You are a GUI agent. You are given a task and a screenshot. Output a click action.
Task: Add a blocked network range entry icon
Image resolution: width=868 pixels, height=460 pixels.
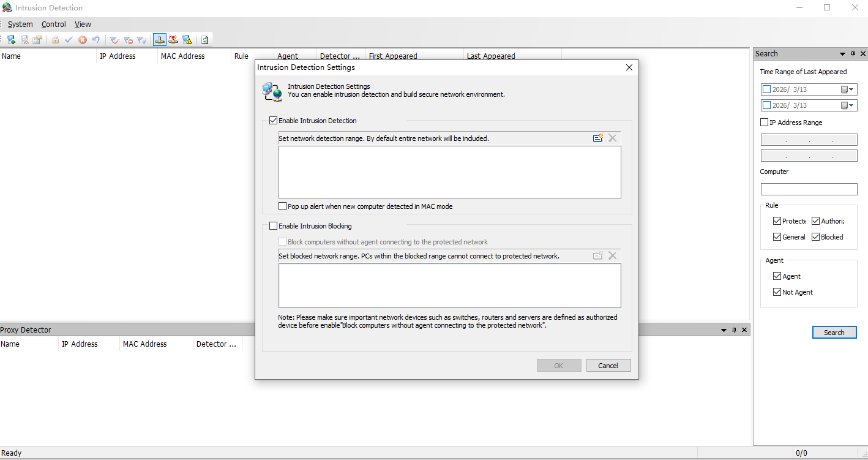(x=598, y=255)
